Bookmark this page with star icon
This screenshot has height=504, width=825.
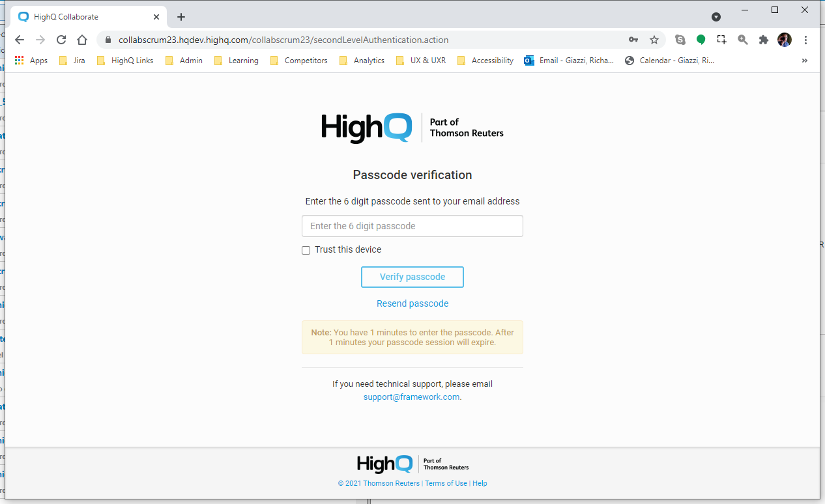point(654,40)
